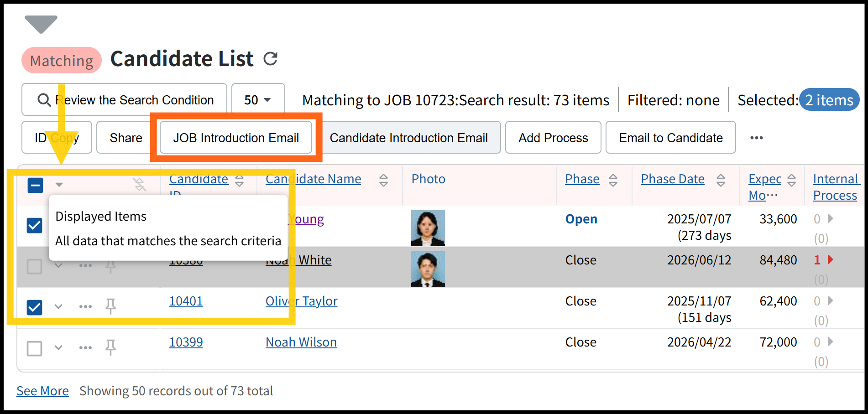Open the See More link
The width and height of the screenshot is (868, 414).
[x=42, y=391]
